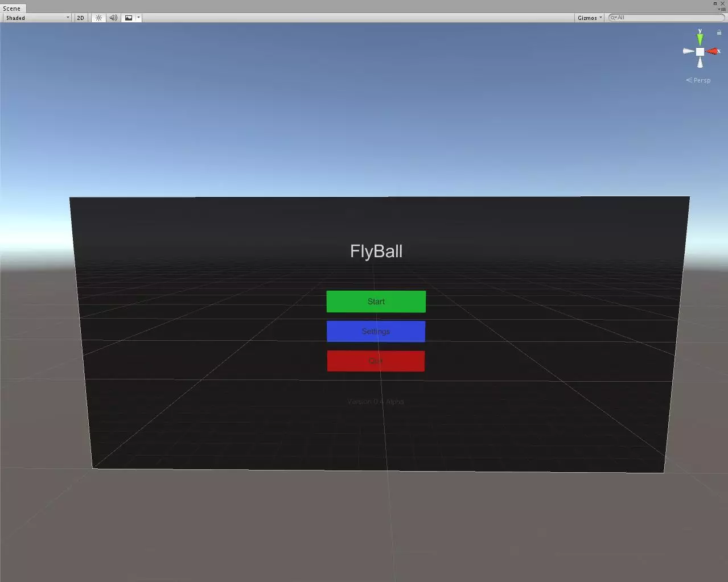
Task: Select the blue Settings button
Action: pos(376,331)
